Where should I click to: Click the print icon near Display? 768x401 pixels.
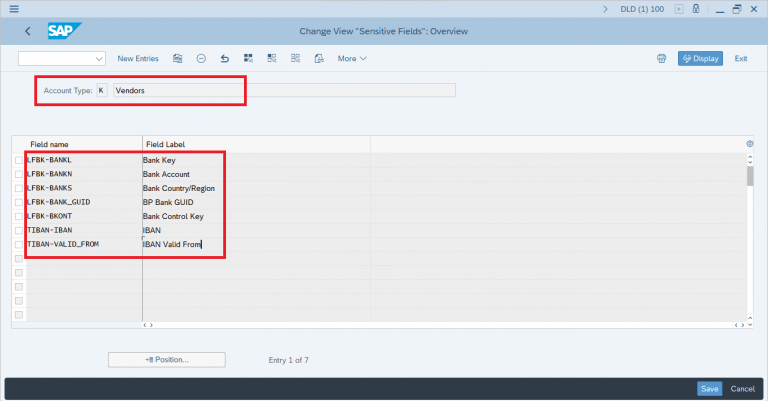661,58
